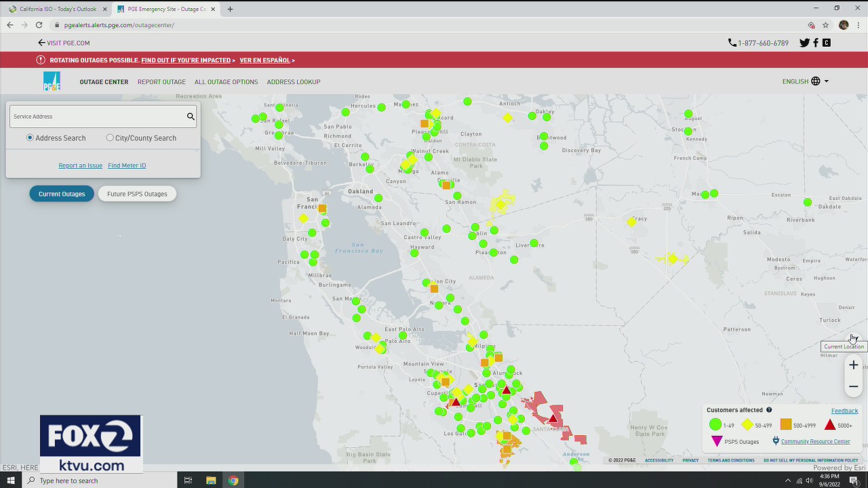The height and width of the screenshot is (488, 868).
Task: Open a new browser tab
Action: (230, 9)
